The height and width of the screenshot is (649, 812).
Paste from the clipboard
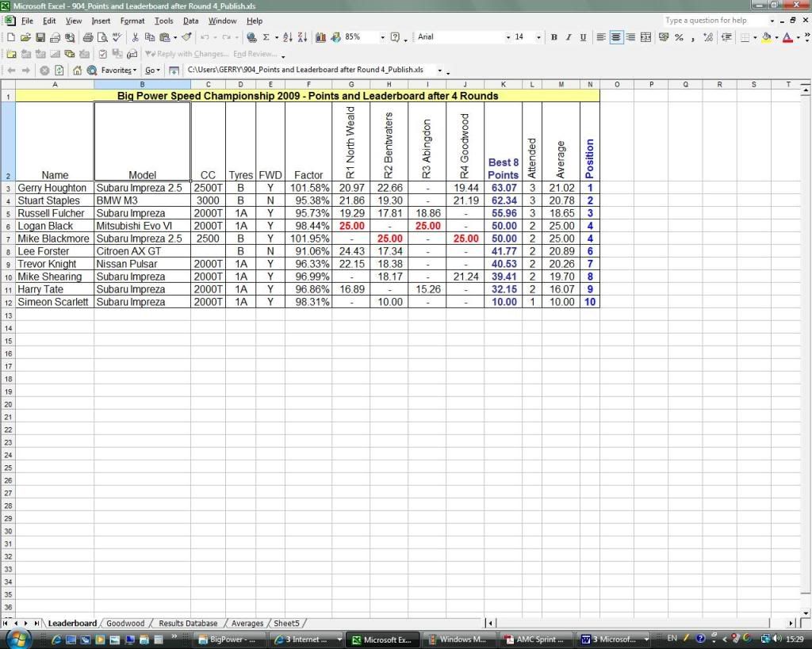pos(165,37)
